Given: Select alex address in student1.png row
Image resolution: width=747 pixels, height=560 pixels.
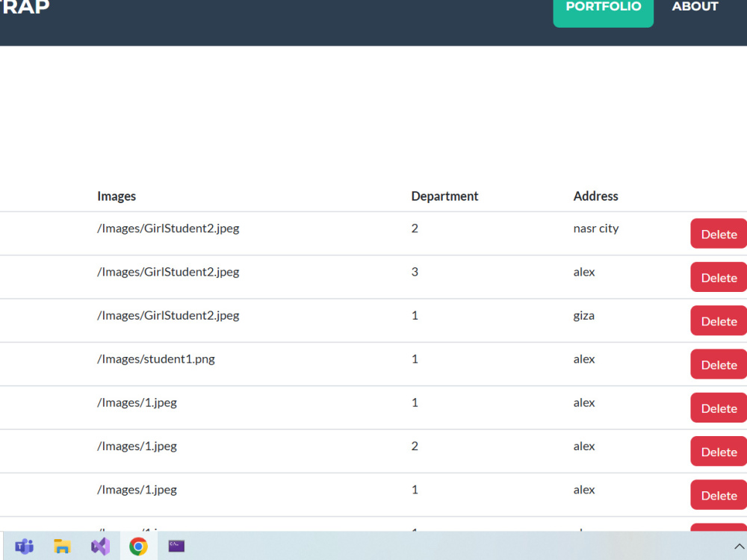Looking at the screenshot, I should point(584,359).
